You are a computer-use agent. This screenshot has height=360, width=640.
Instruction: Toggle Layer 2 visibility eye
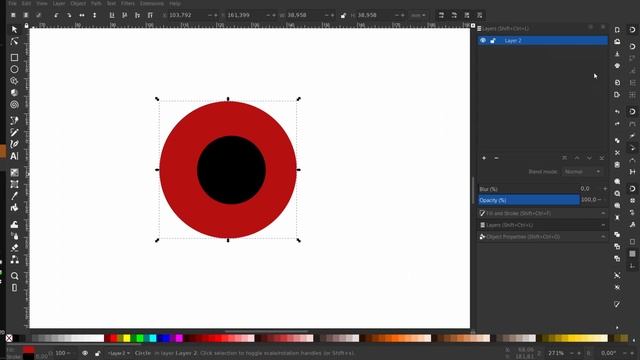483,40
